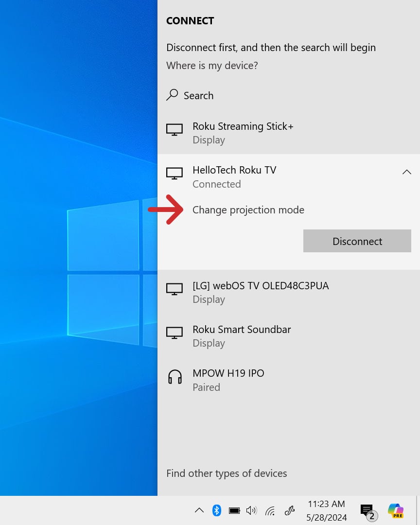420x525 pixels.
Task: Open Bluetooth tray icon
Action: coord(217,510)
